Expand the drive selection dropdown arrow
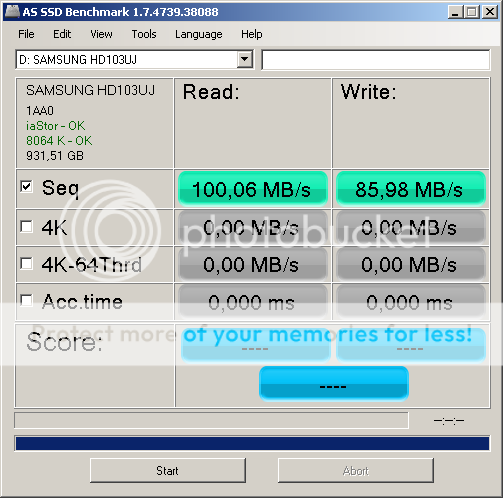Screen dimensions: 503x498 245,59
